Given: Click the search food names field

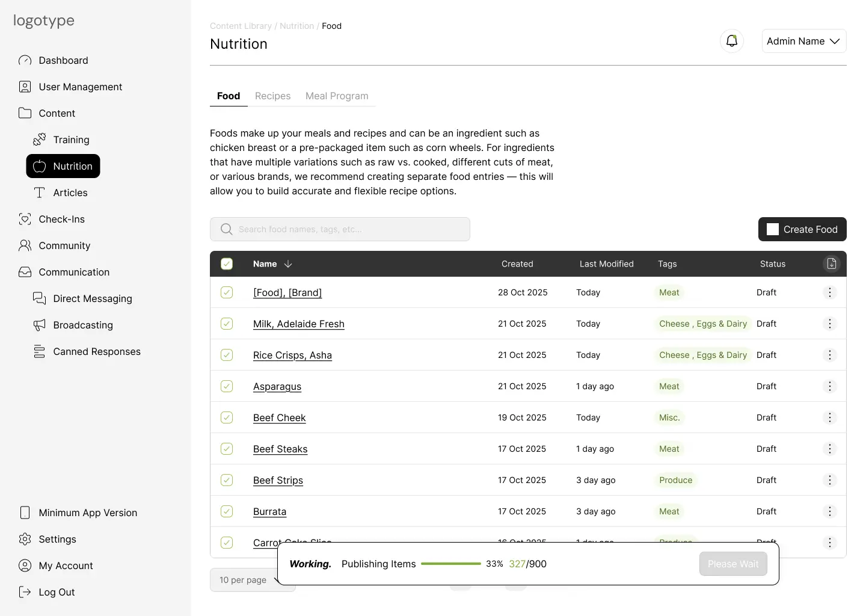Looking at the screenshot, I should [340, 229].
